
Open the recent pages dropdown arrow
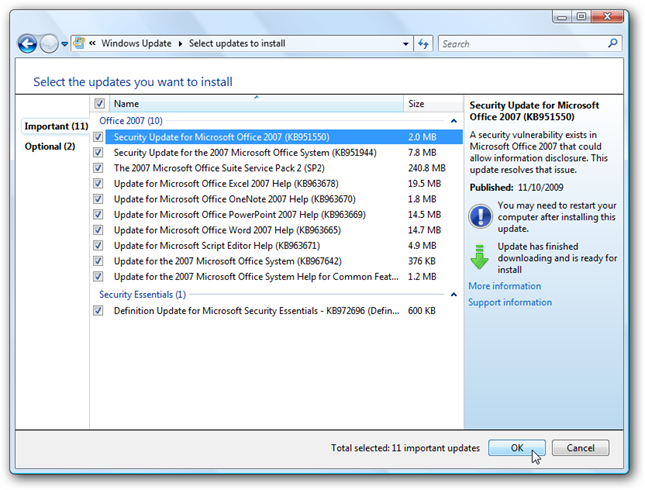pos(65,44)
